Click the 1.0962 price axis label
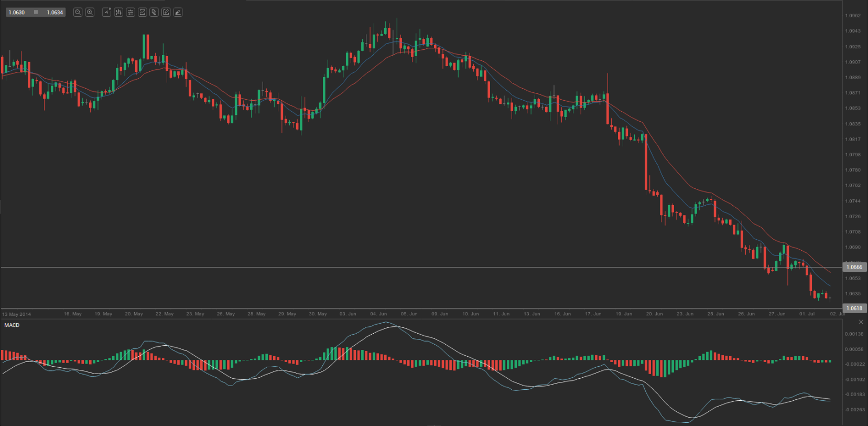Image resolution: width=868 pixels, height=426 pixels. tap(853, 16)
